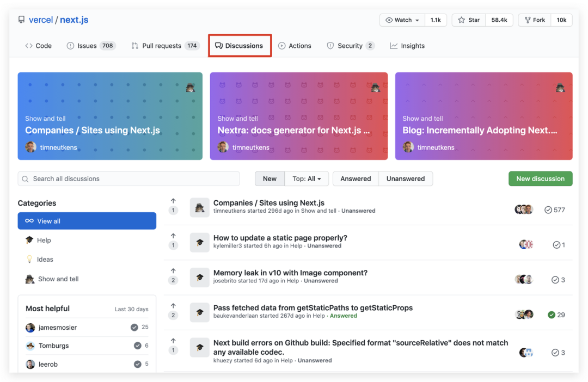Star the next.js repository

(469, 20)
